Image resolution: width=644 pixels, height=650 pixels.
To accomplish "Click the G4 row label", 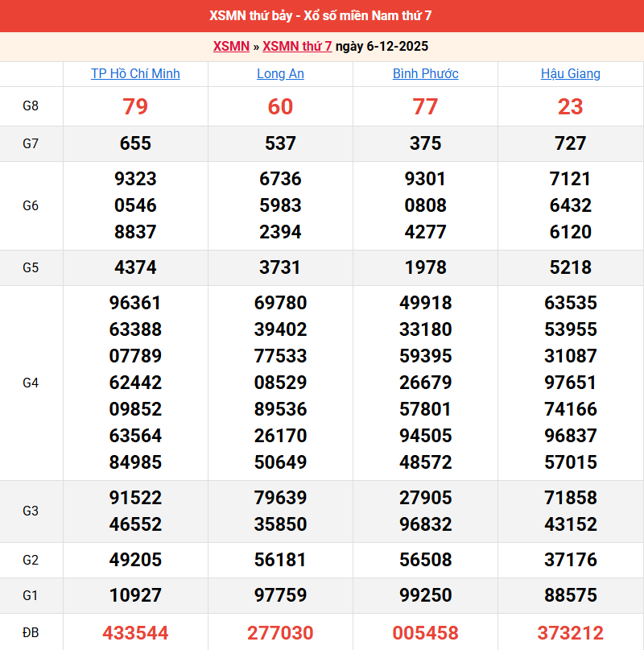I will click(x=31, y=383).
